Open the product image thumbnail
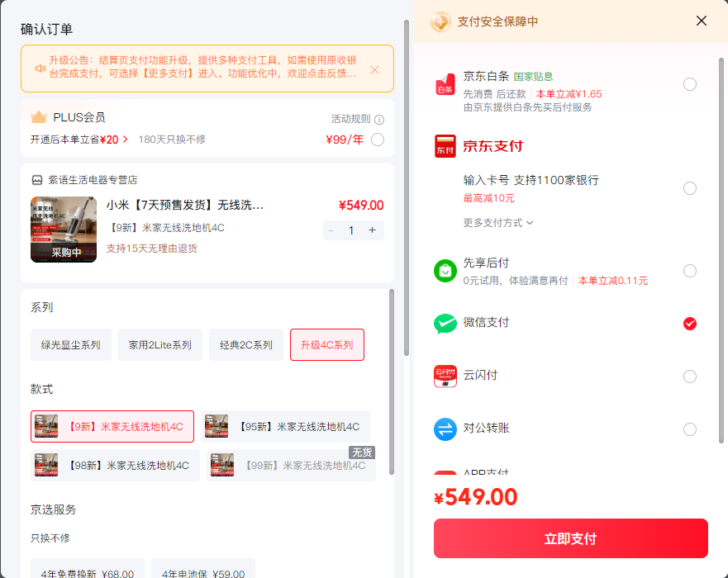 [64, 230]
